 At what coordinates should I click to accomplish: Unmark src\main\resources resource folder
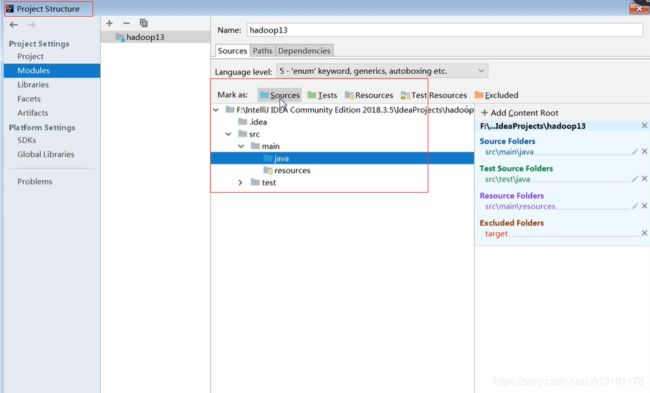[644, 206]
